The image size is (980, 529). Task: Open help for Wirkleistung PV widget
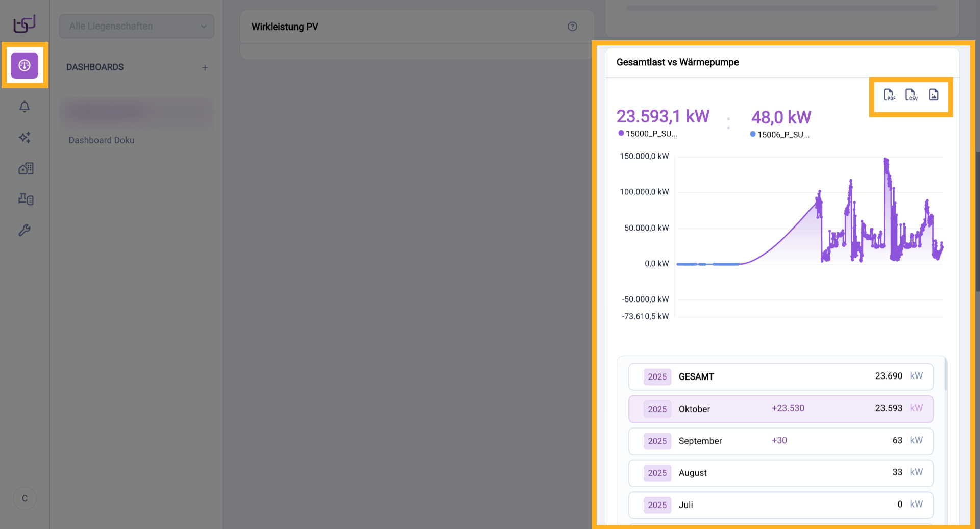572,27
